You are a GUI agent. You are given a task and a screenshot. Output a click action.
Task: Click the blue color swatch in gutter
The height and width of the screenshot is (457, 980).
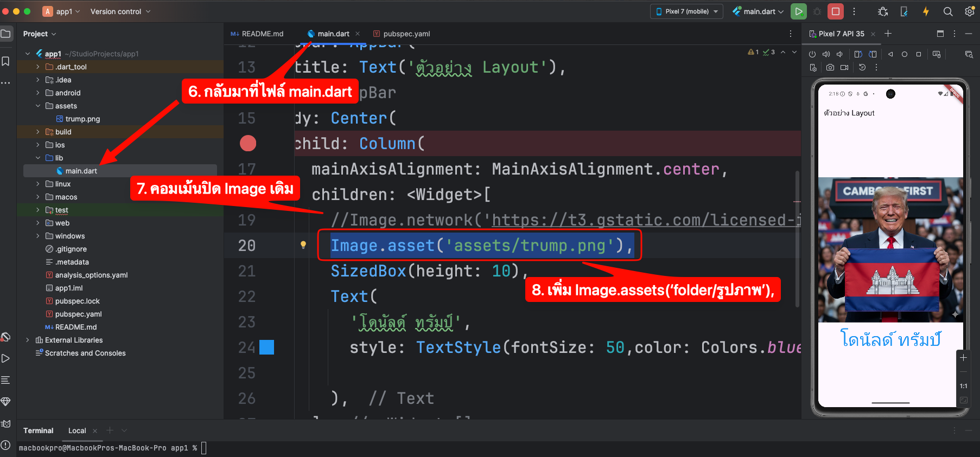[266, 347]
